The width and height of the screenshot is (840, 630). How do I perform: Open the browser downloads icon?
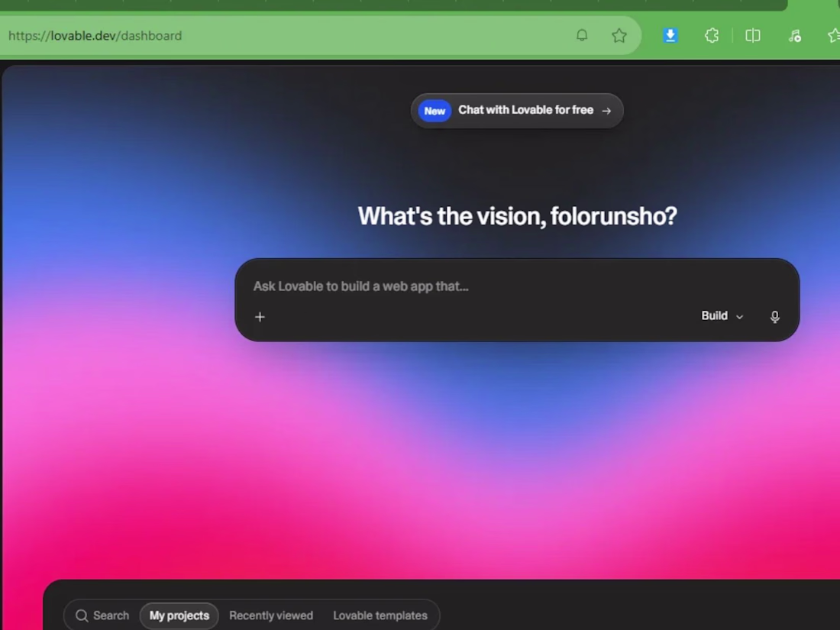pyautogui.click(x=670, y=35)
